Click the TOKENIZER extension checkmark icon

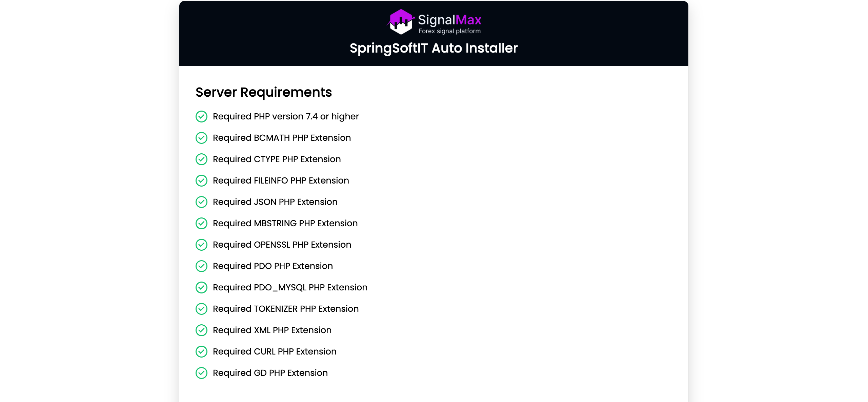click(x=201, y=309)
